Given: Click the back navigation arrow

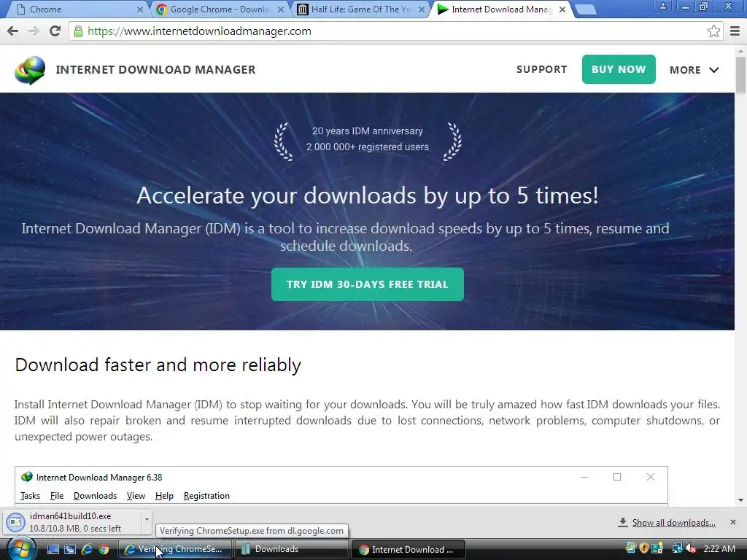Looking at the screenshot, I should click(x=13, y=31).
